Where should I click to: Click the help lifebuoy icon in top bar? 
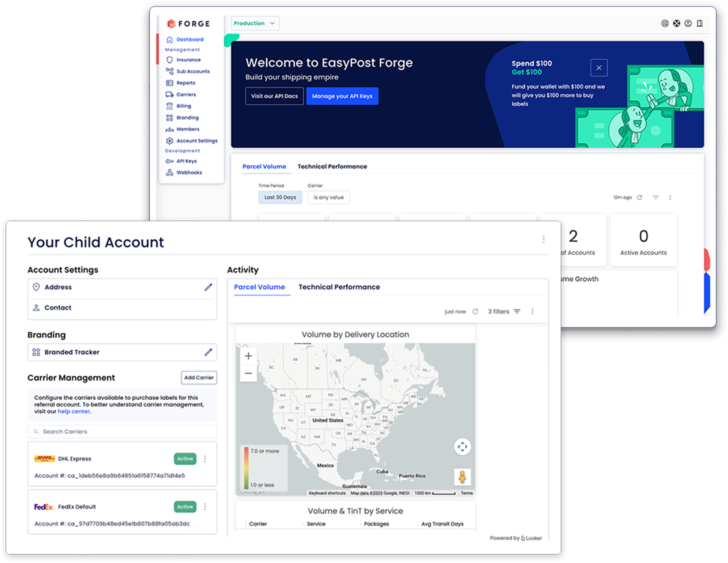pos(677,23)
